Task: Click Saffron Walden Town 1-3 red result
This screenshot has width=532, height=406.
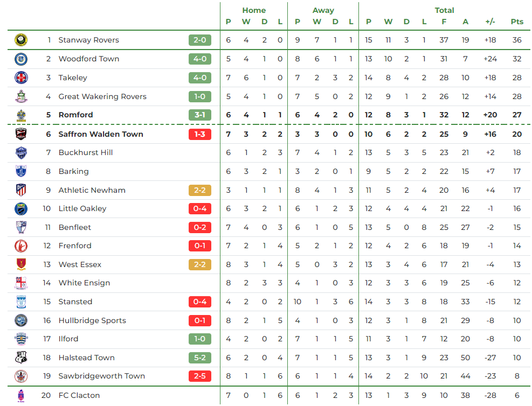Action: click(x=200, y=134)
